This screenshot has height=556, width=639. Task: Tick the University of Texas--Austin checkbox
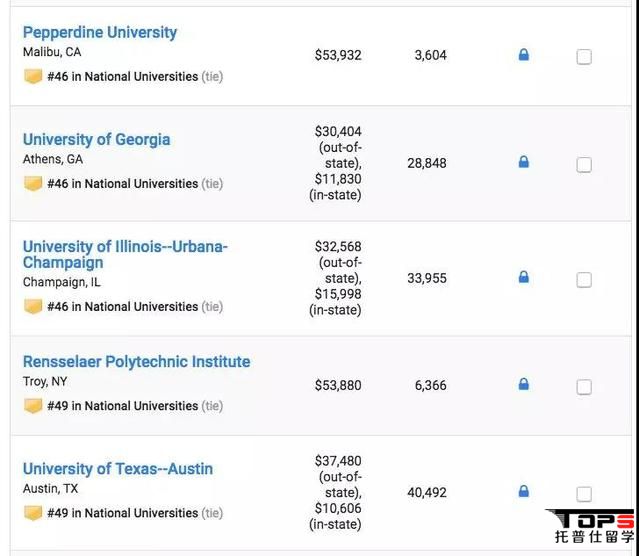tap(584, 494)
